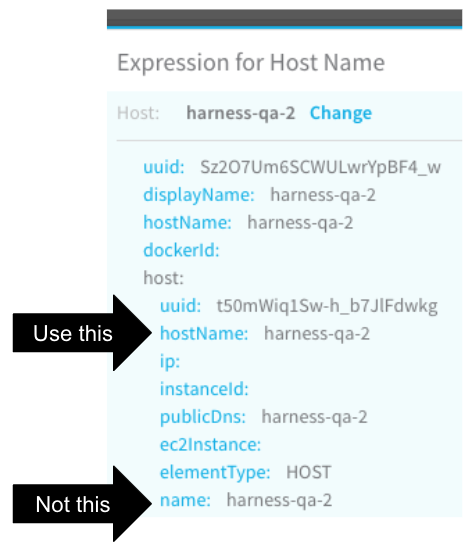Select the displayName expression key
Image resolution: width=469 pixels, height=551 pixels.
pyautogui.click(x=199, y=195)
